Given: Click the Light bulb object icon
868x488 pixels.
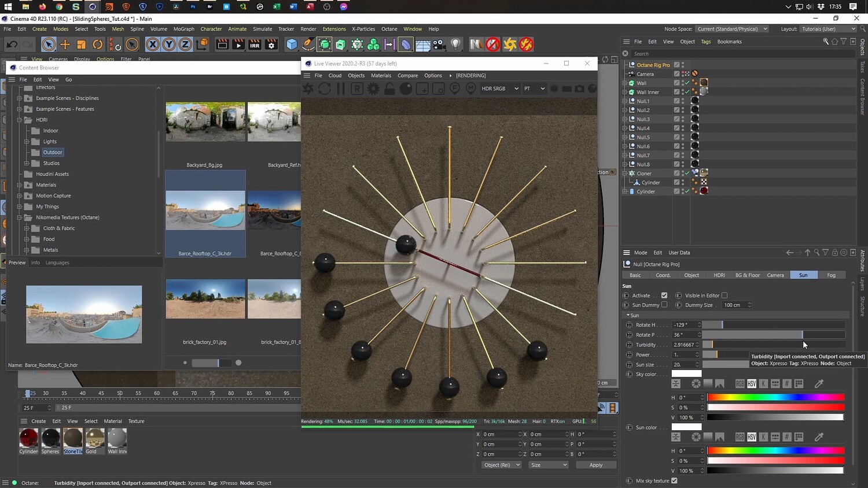Looking at the screenshot, I should pyautogui.click(x=456, y=45).
